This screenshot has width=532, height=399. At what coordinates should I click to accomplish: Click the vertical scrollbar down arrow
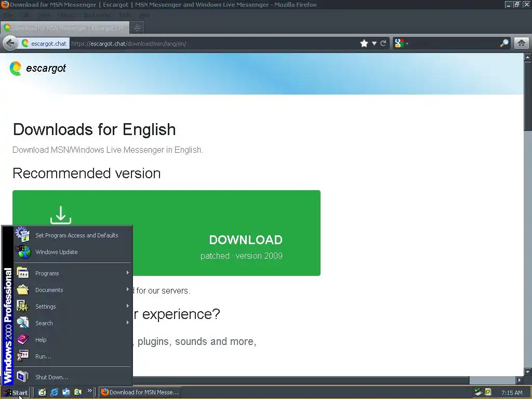[528, 371]
